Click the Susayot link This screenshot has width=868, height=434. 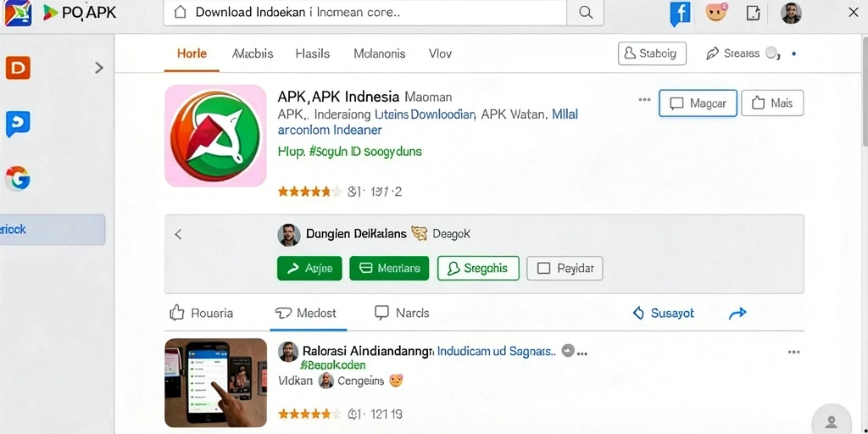663,314
